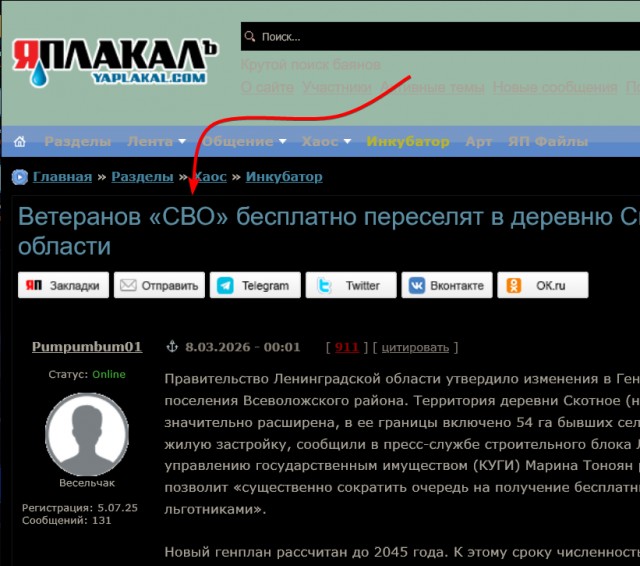Click the orange Odnoklassniki icon
Screen dimensions: 640x566
514,286
